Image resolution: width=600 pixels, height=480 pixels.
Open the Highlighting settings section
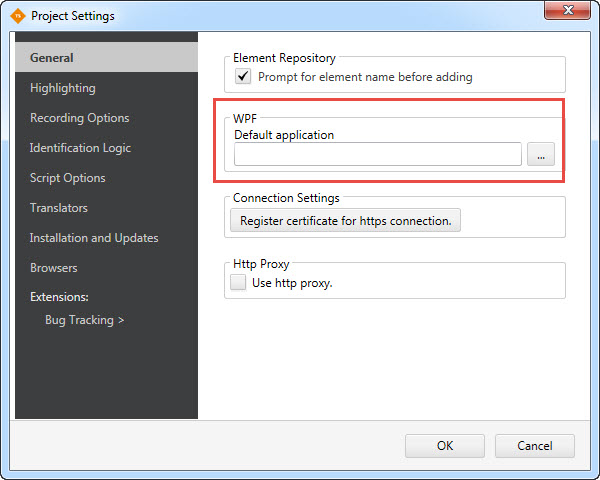tap(63, 88)
